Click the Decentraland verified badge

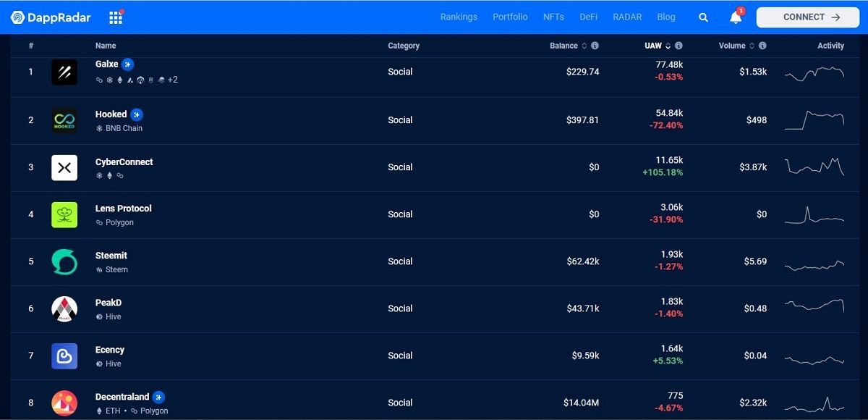(x=158, y=397)
